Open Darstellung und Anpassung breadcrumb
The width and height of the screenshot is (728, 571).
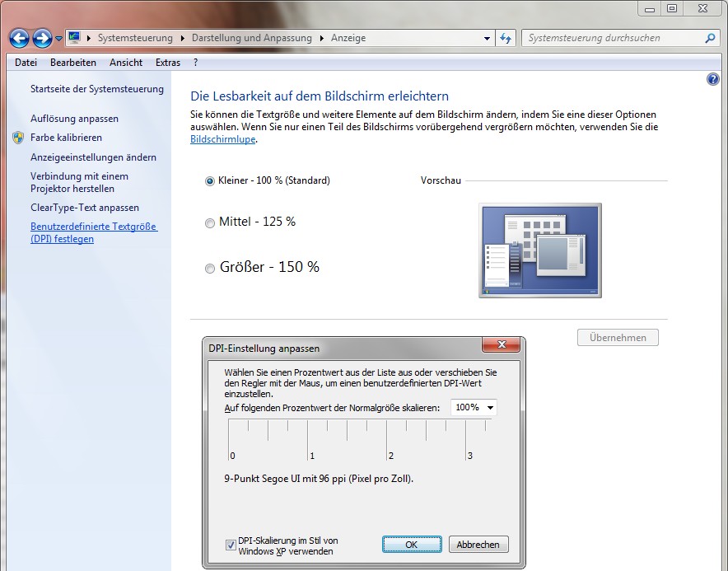[x=252, y=38]
